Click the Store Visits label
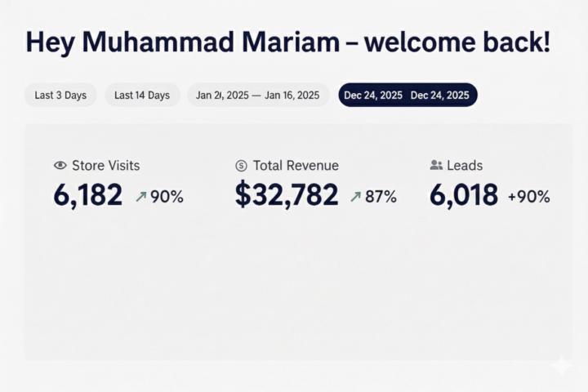 tap(105, 166)
